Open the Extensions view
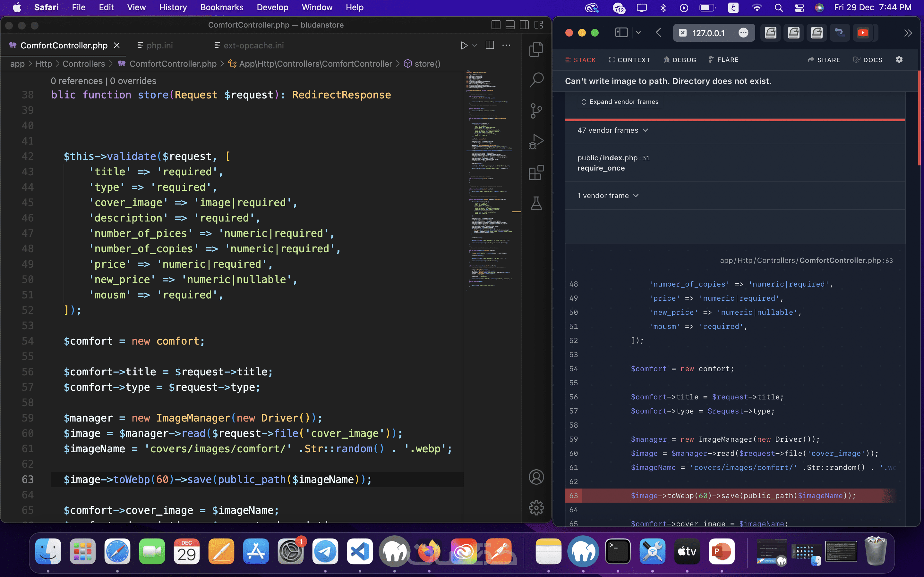The image size is (924, 577). tap(536, 173)
